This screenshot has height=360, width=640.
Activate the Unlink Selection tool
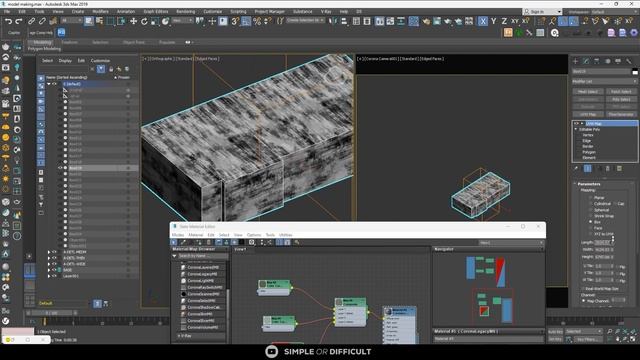42,21
